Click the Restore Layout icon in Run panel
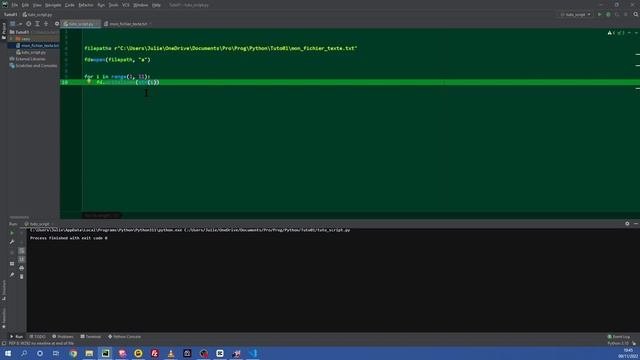Image resolution: width=640 pixels, height=360 pixels. [x=12, y=264]
